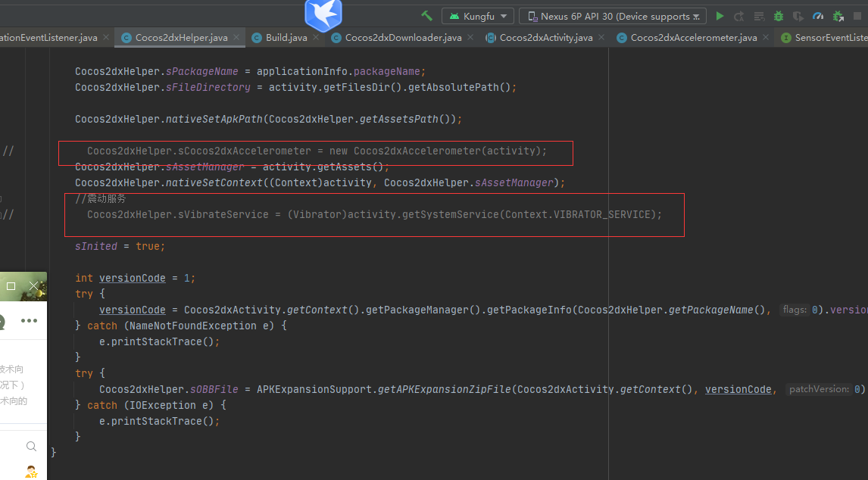Click the Make Project hammer icon
The width and height of the screenshot is (868, 480).
[427, 16]
